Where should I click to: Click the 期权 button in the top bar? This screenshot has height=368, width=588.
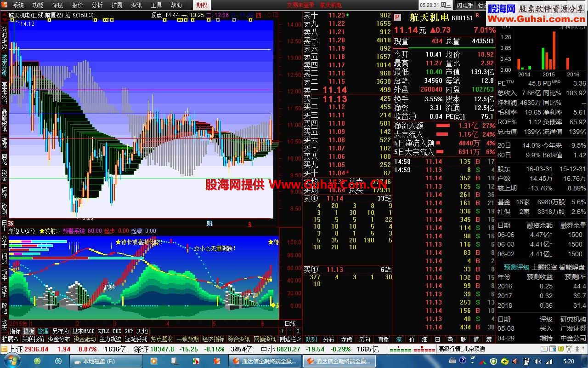pyautogui.click(x=201, y=5)
